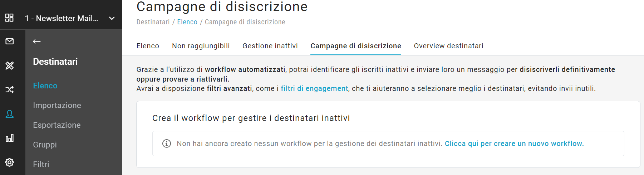Open the design tools pencil-ruler icon
This screenshot has width=644, height=175.
pos(10,65)
